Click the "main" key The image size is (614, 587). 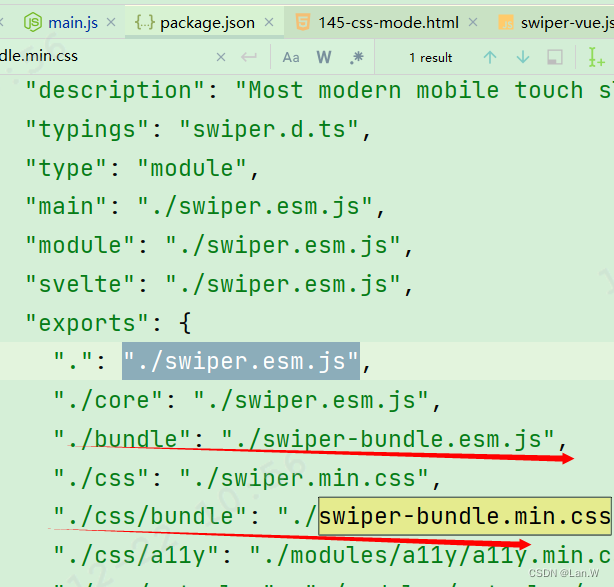coord(66,206)
